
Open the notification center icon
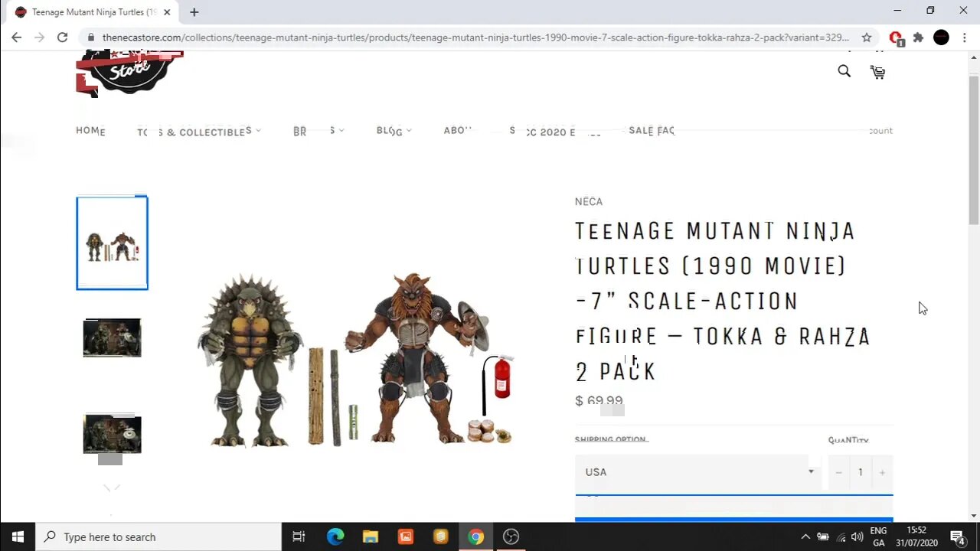click(x=957, y=536)
